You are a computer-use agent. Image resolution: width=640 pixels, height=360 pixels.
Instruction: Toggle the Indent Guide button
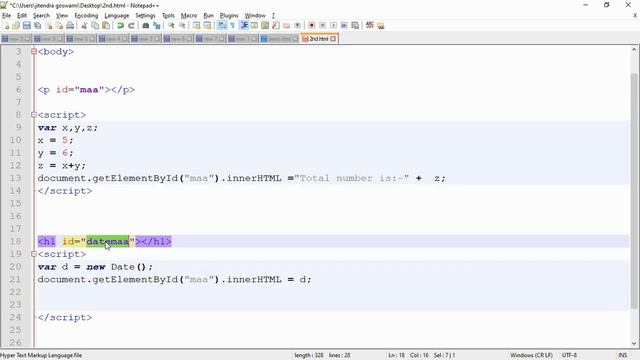[x=244, y=26]
